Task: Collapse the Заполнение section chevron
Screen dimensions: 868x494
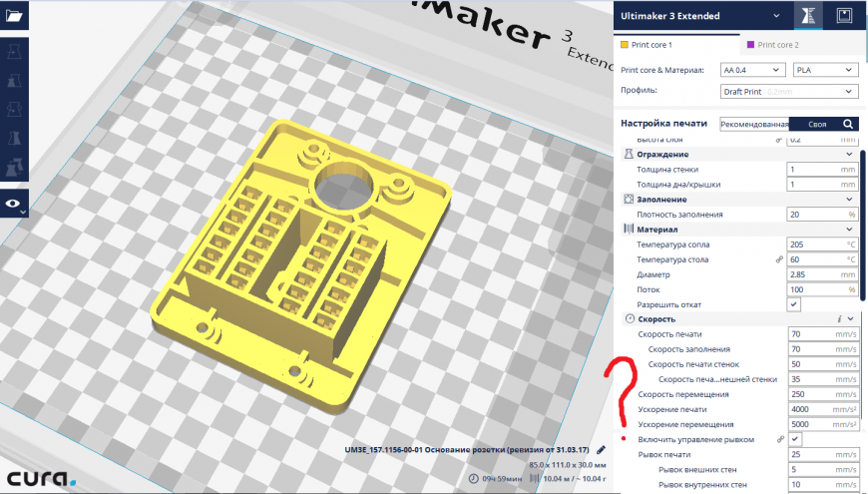Action: pyautogui.click(x=849, y=199)
